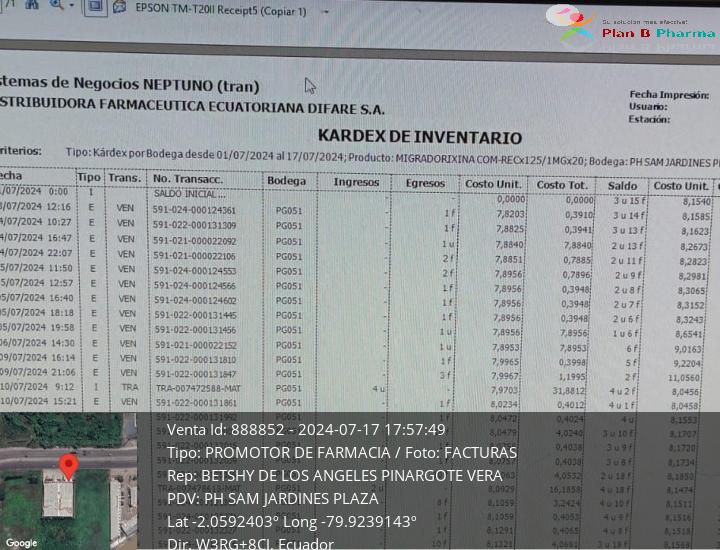
Task: Click the Estación label
Action: tap(649, 119)
